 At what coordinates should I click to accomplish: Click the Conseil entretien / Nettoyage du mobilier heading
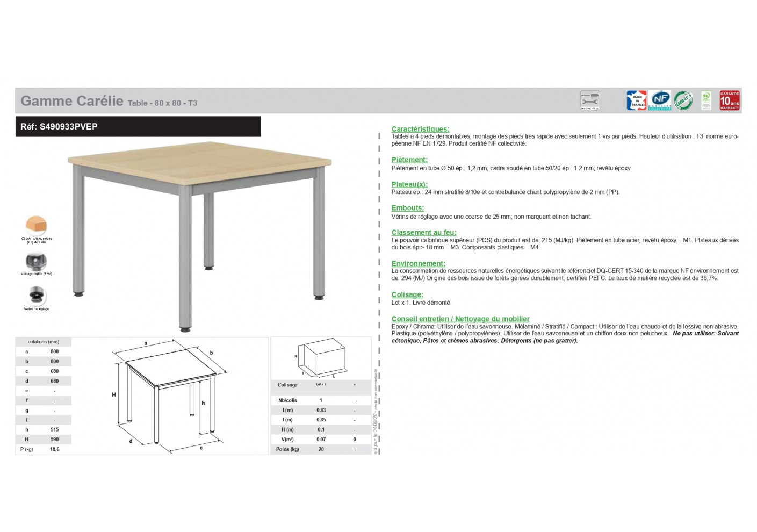coord(460,319)
